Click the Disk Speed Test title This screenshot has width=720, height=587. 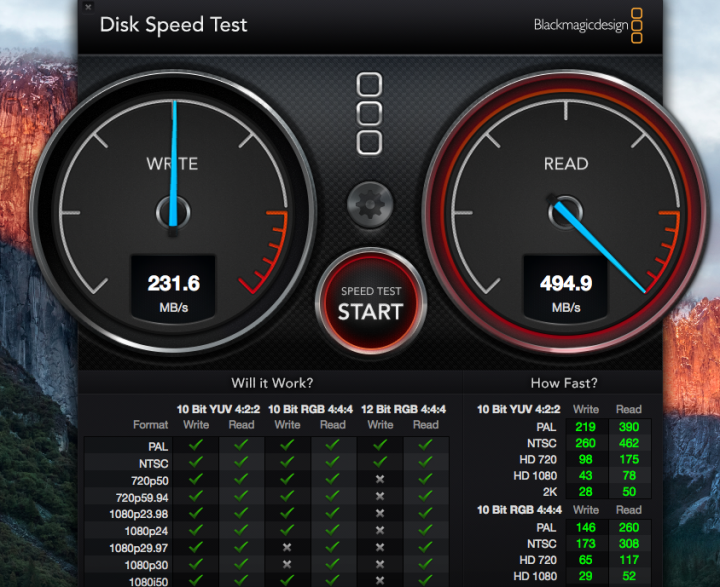(x=174, y=25)
